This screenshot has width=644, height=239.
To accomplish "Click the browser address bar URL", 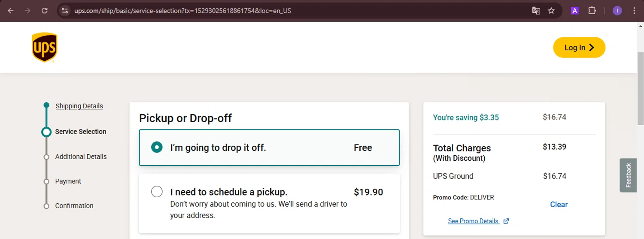I will tap(182, 11).
